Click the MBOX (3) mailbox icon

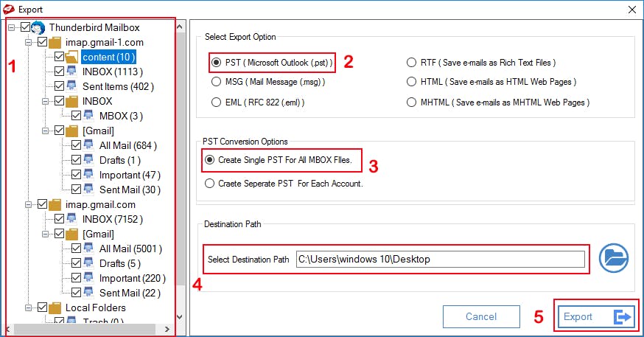(88, 116)
